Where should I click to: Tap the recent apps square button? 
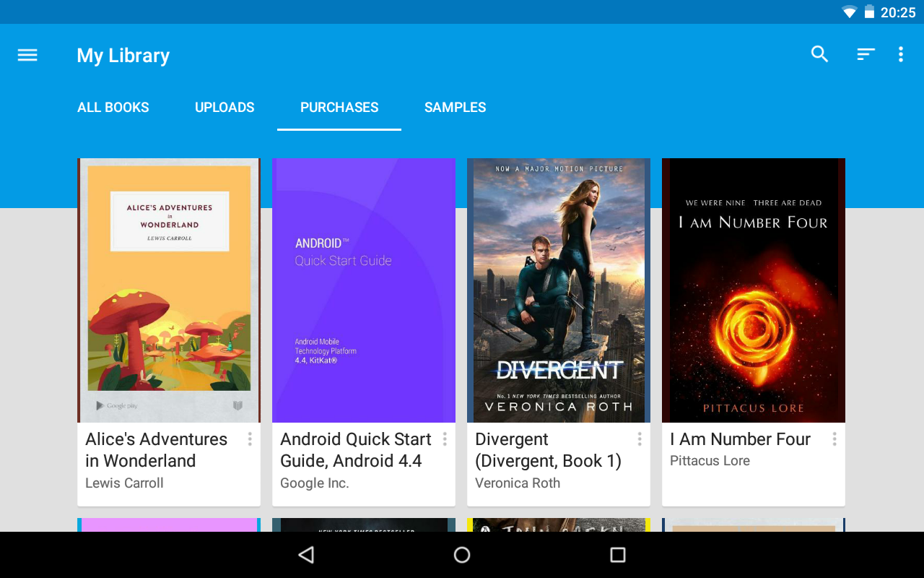[617, 554]
